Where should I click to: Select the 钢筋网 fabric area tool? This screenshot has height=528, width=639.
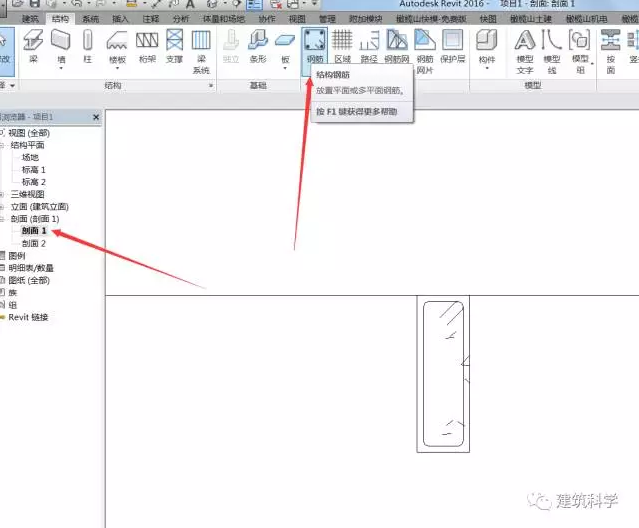pyautogui.click(x=397, y=46)
